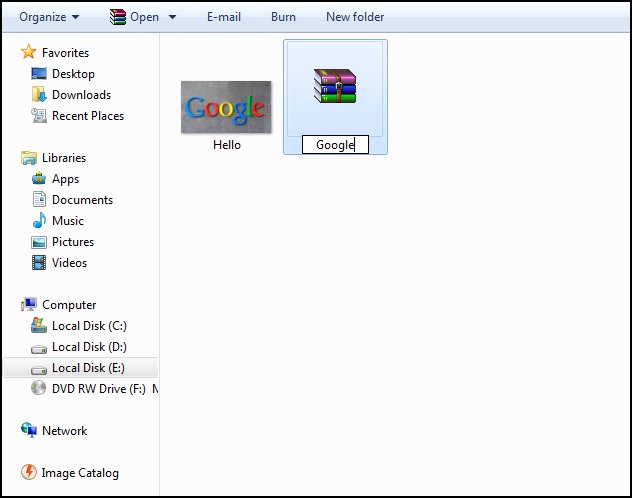Click the Music note icon
The width and height of the screenshot is (632, 498).
[x=39, y=220]
